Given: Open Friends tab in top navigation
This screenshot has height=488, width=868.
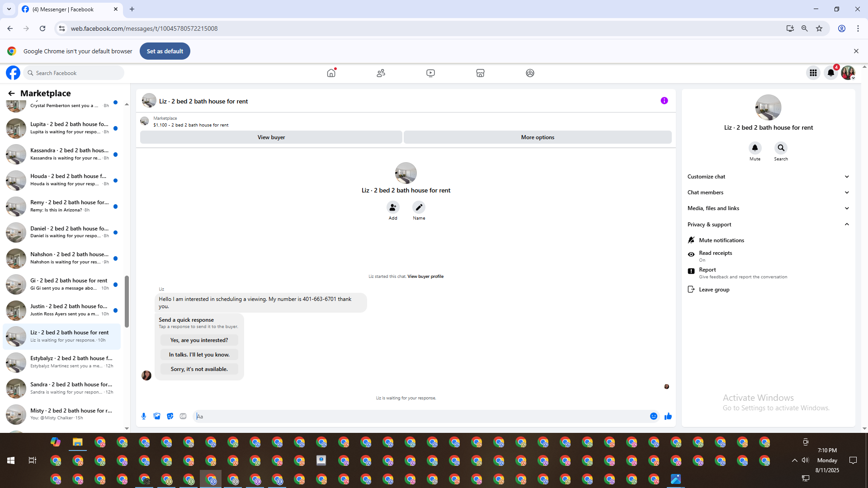Looking at the screenshot, I should tap(381, 73).
